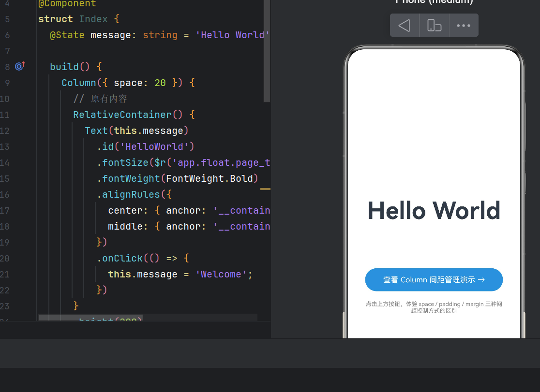Click line number 9 in gutter
Screen dimensions: 540x392
(x=7, y=83)
